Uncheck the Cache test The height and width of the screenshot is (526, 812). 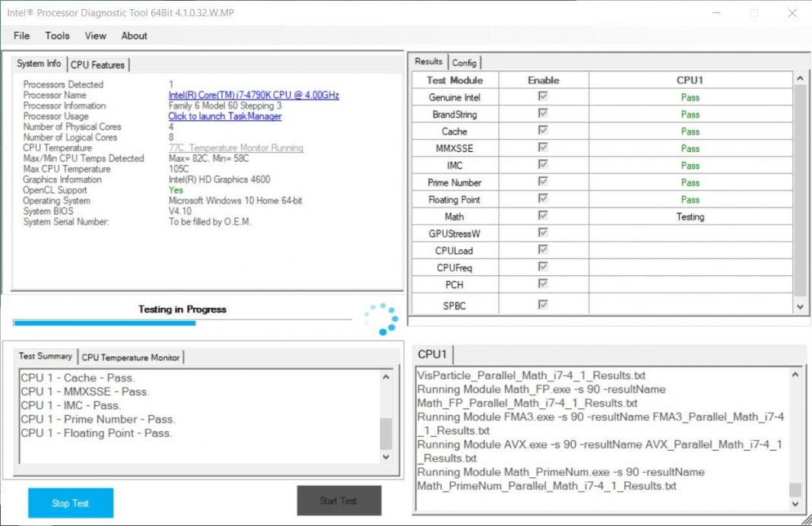[x=542, y=131]
